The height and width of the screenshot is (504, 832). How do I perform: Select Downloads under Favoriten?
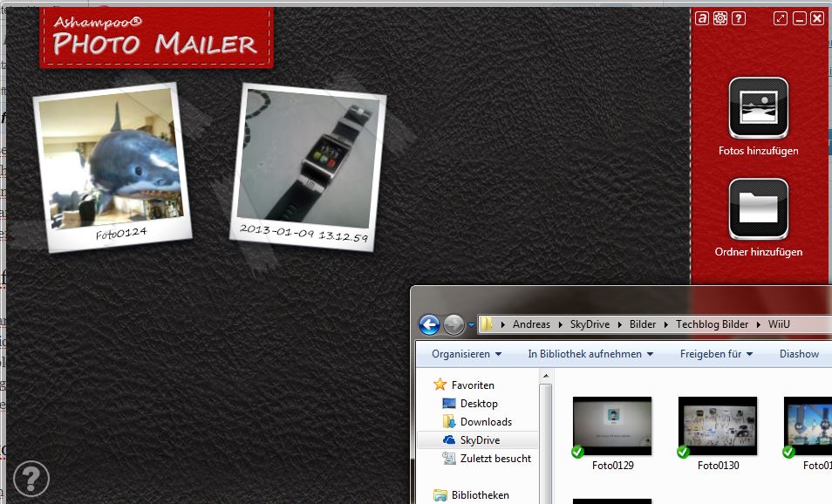pyautogui.click(x=486, y=422)
